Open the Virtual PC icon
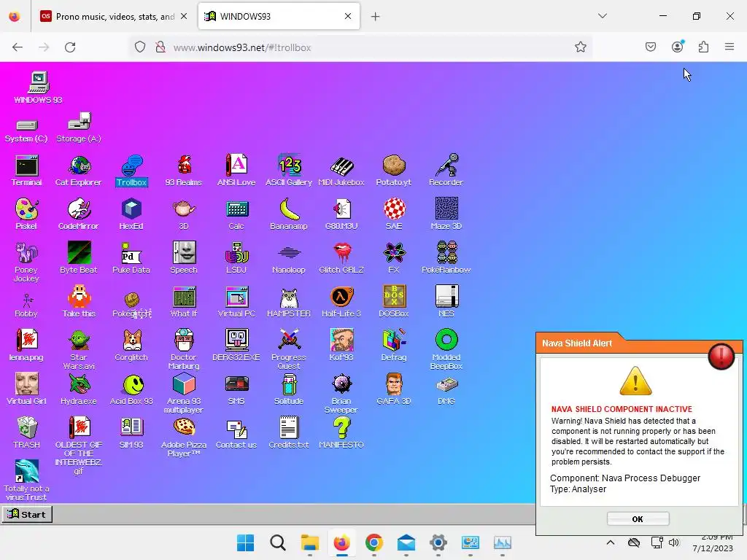 [236, 302]
